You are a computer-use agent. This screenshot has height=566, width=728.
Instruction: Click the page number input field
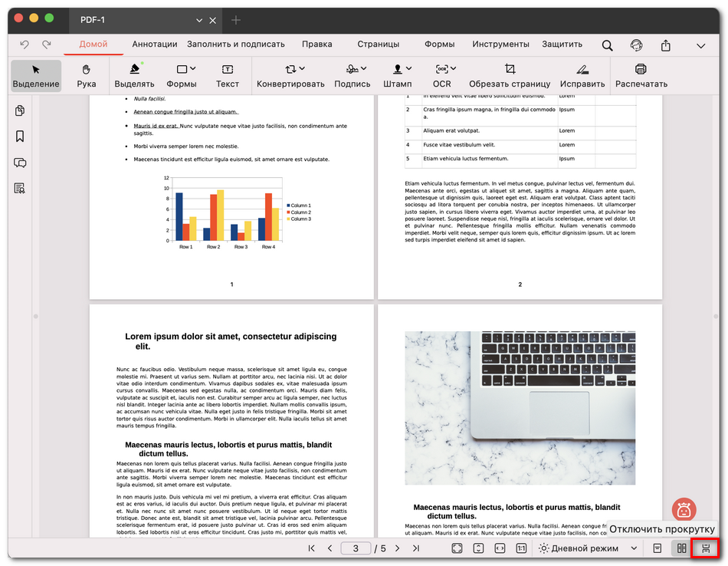(356, 548)
